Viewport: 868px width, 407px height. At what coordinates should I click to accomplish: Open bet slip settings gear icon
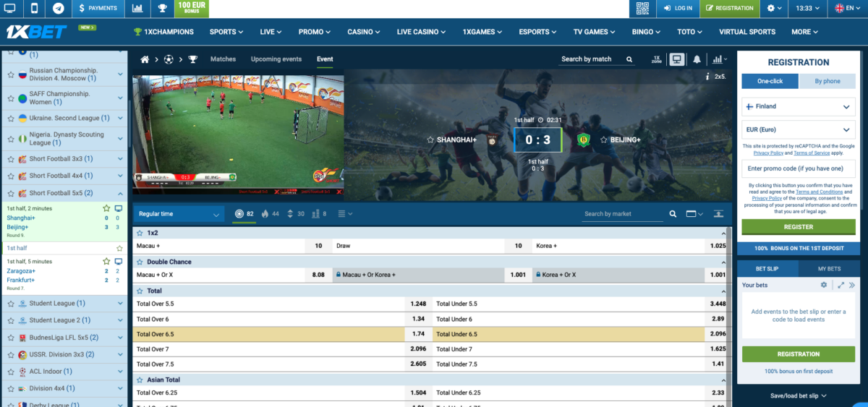pos(823,285)
